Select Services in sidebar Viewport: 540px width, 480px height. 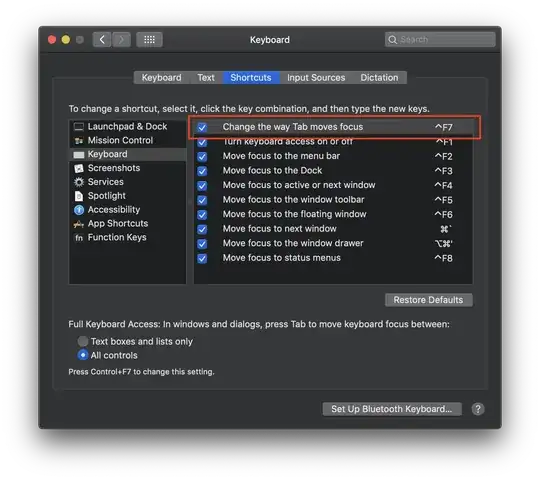point(128,182)
